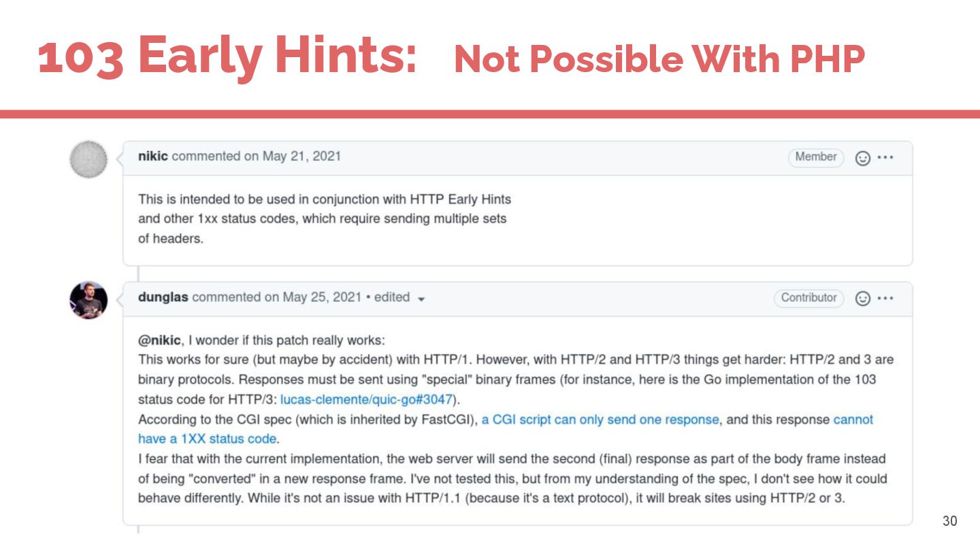Open three-dot menu on dunglas's comment
This screenshot has height=551, width=980.
pyautogui.click(x=885, y=299)
